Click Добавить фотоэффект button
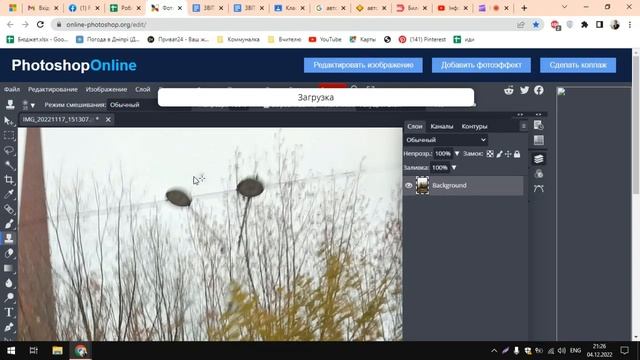 [x=481, y=65]
